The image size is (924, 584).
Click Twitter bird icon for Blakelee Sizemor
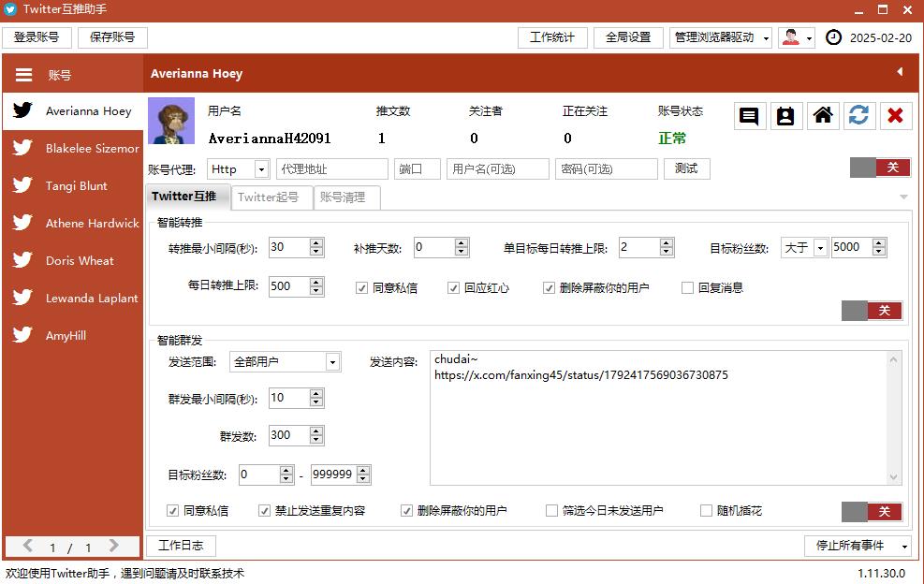[22, 147]
